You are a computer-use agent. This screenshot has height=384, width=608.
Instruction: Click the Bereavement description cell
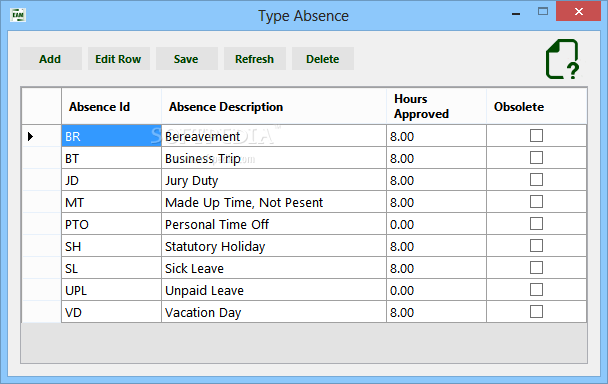[x=274, y=136]
